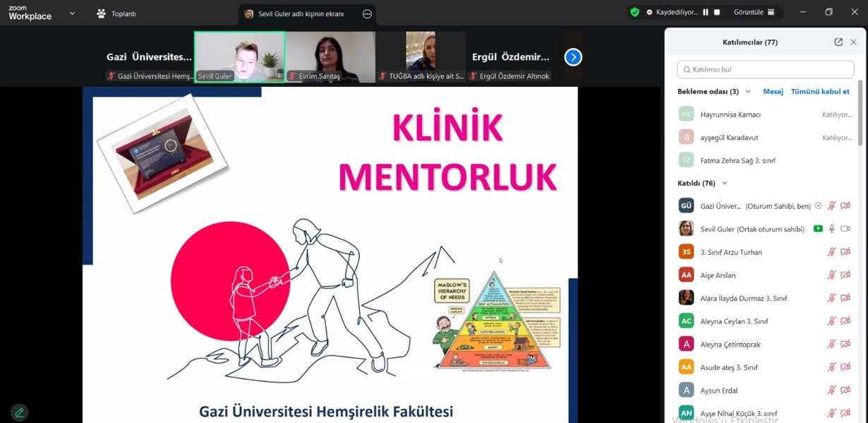Toggle muted mic for Alara İlayda Durmaz
The width and height of the screenshot is (868, 423).
click(x=831, y=298)
